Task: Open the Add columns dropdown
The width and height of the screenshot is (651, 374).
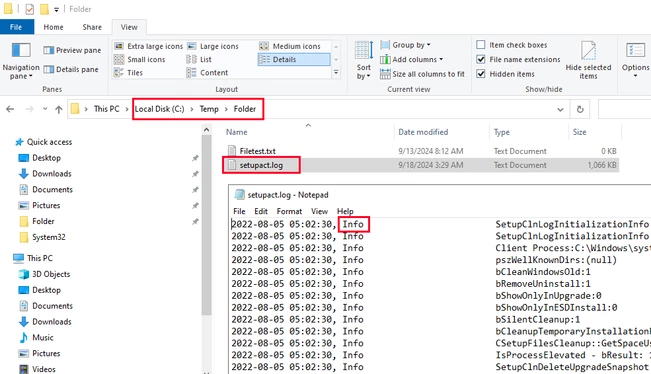Action: 411,59
